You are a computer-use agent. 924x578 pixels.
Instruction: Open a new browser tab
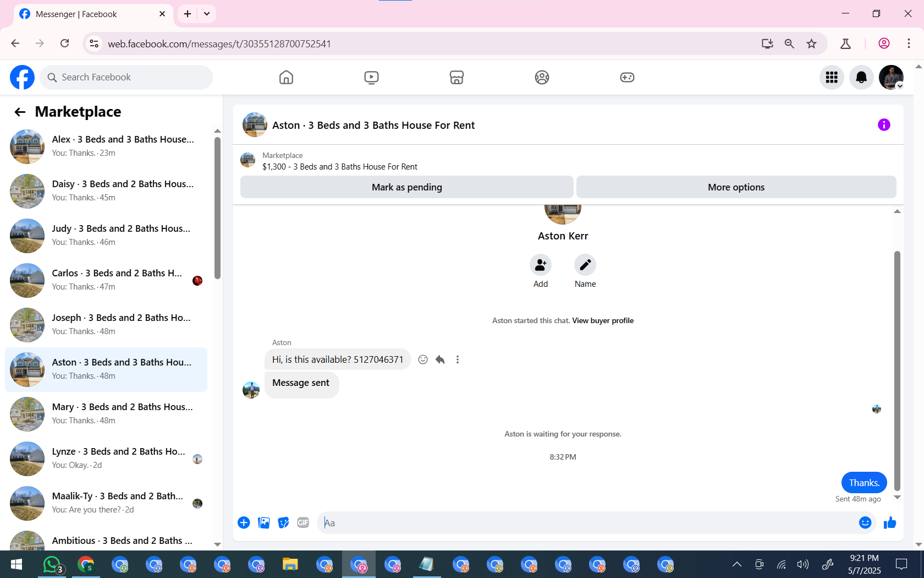click(188, 14)
